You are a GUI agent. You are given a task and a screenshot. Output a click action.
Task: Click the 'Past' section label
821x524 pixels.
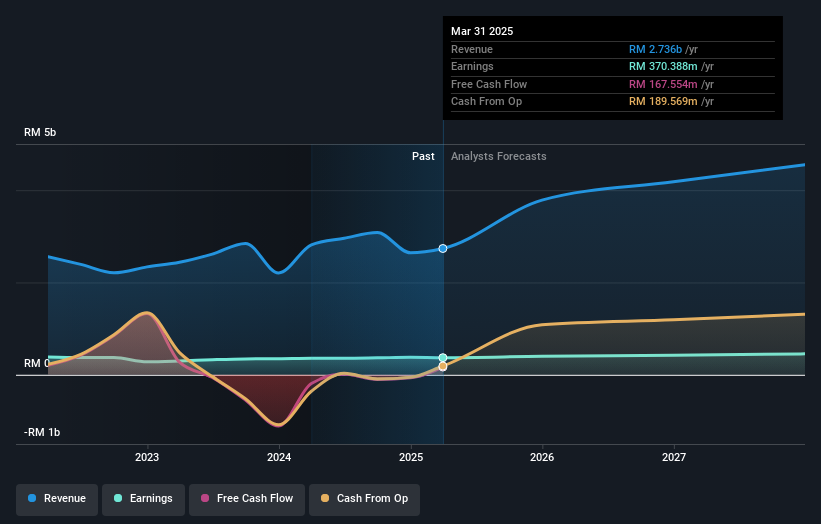point(423,157)
